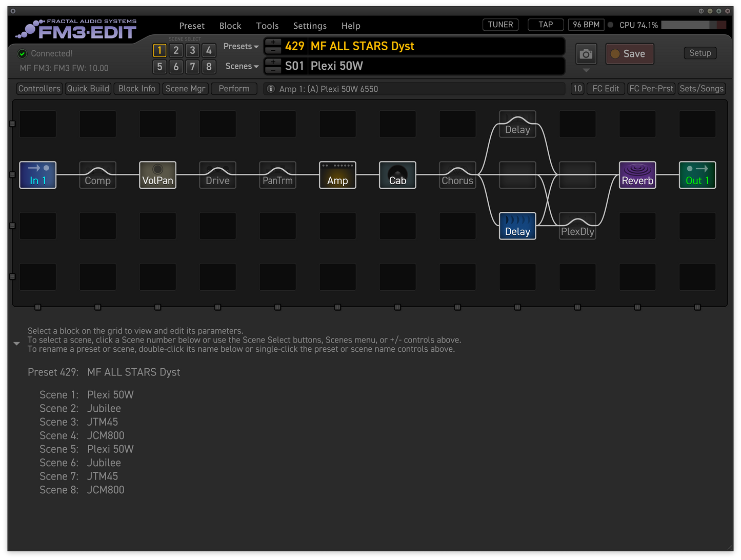
Task: Select the VolPan block
Action: [157, 175]
